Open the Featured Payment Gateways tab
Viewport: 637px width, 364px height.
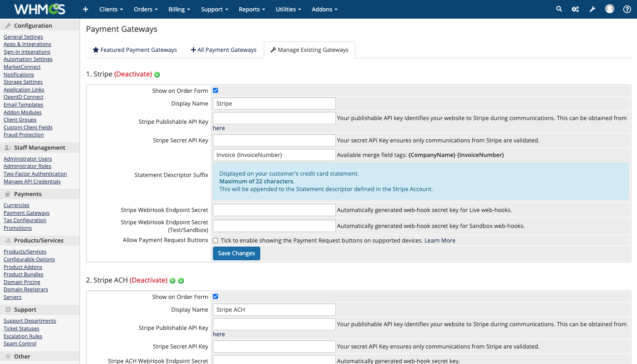(x=135, y=50)
